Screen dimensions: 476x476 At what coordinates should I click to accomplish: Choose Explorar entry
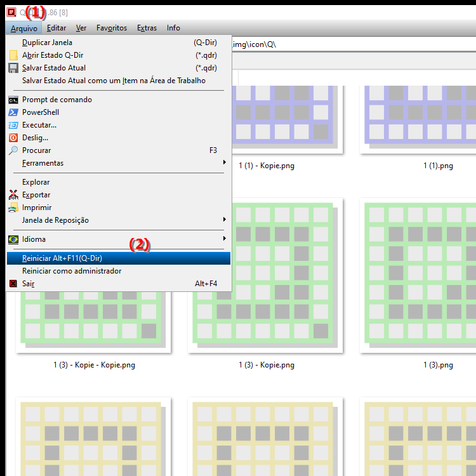pos(119,182)
